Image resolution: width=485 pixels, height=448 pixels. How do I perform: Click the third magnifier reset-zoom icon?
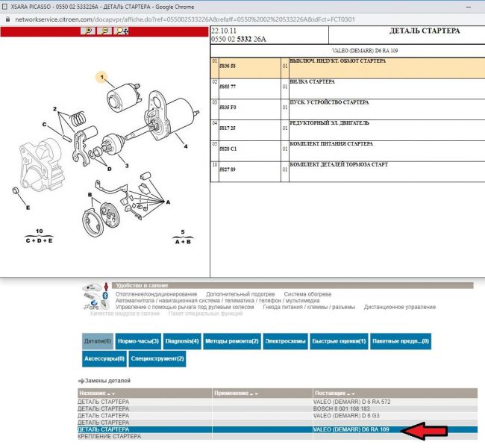click(122, 31)
